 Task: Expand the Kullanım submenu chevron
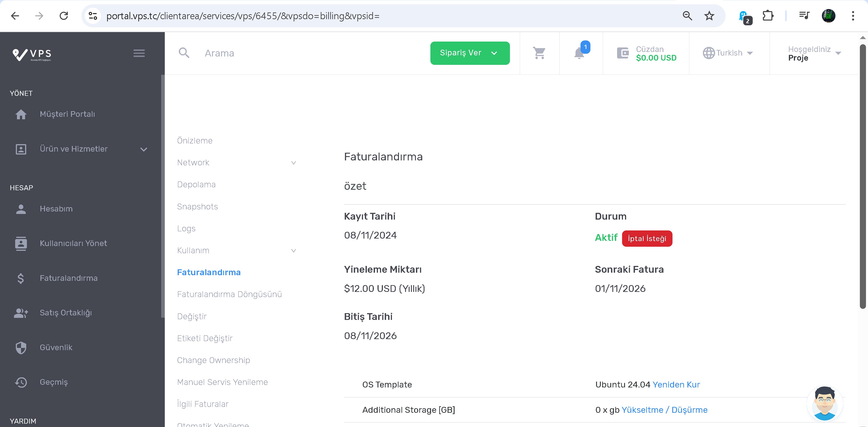coord(293,251)
